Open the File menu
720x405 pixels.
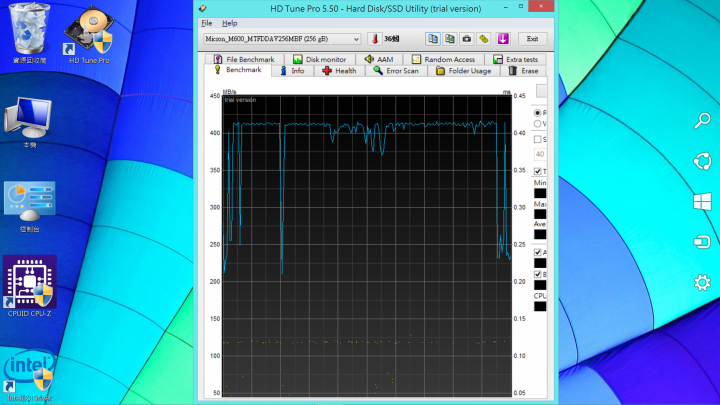207,23
